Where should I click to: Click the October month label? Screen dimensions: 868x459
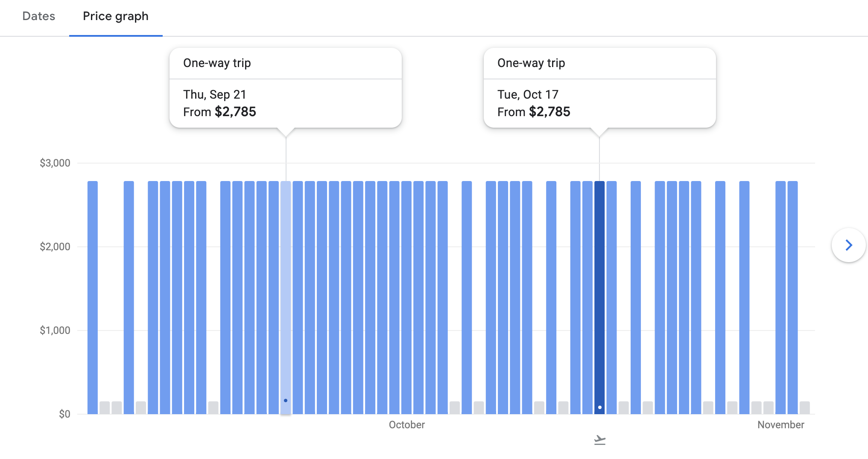[x=407, y=425]
